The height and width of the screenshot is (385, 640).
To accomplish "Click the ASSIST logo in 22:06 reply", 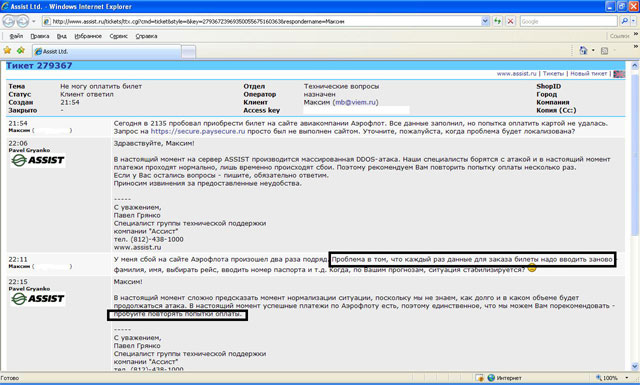I will [x=38, y=160].
